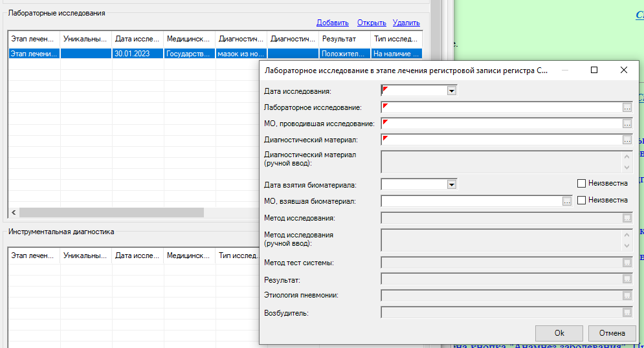Select the Положител... result cell
Screen dimensions: 644x348
coord(344,53)
